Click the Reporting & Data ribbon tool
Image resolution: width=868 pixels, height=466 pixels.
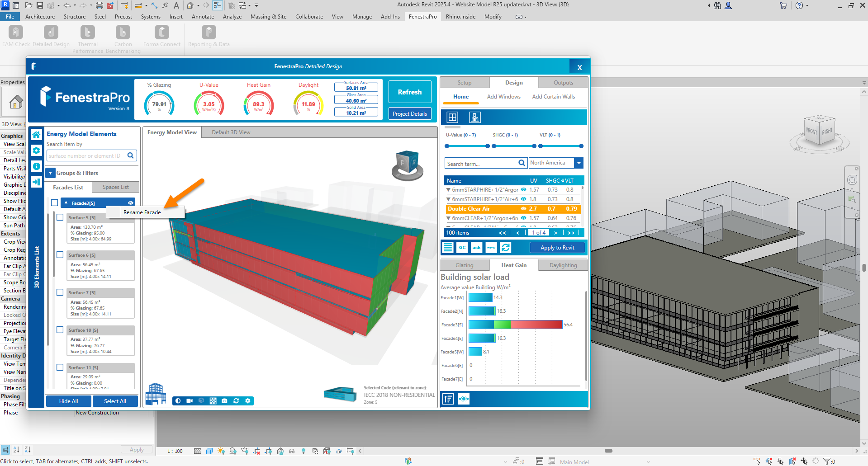pyautogui.click(x=209, y=36)
